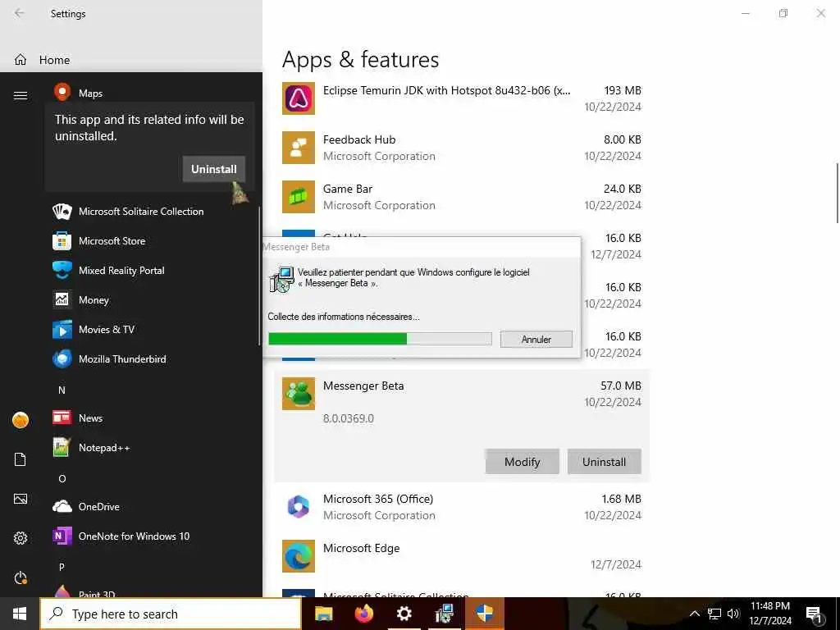Image resolution: width=840 pixels, height=630 pixels.
Task: Select Windows Installer taskbar icon
Action: 444,614
